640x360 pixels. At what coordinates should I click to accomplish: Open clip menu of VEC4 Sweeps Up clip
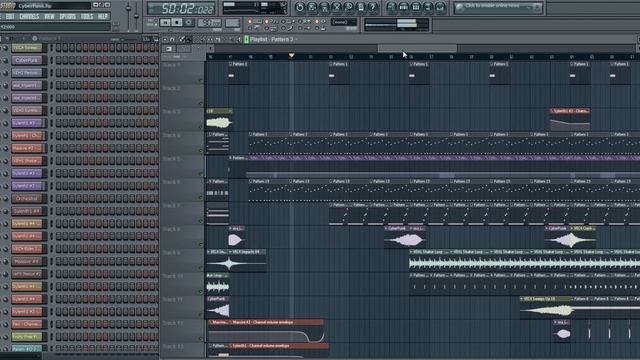click(522, 299)
